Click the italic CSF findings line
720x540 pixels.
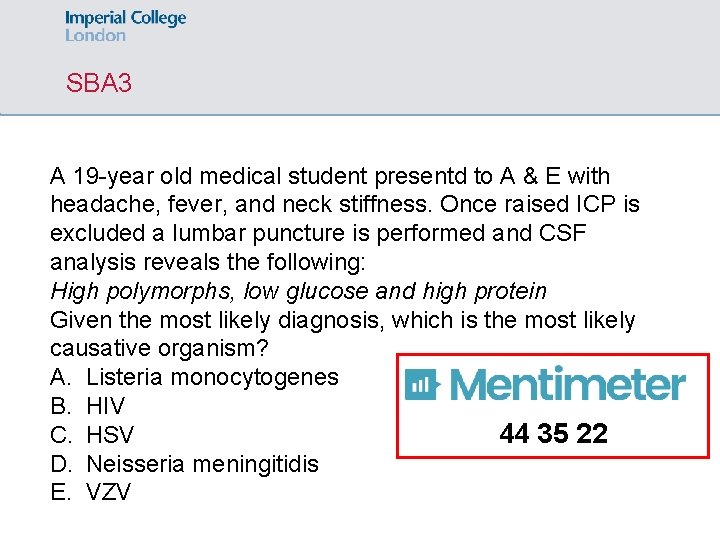click(x=298, y=291)
